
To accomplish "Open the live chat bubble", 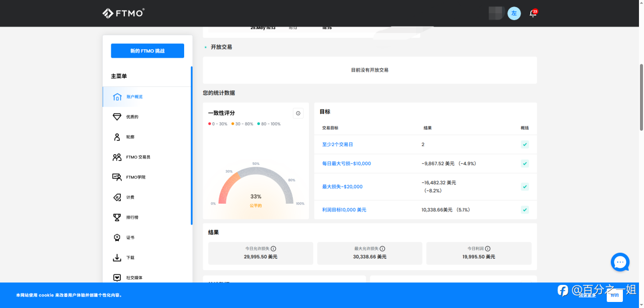I will [x=620, y=262].
